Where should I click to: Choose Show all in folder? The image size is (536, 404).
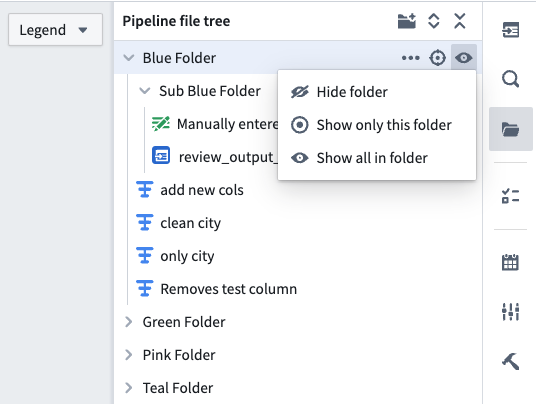click(x=377, y=158)
